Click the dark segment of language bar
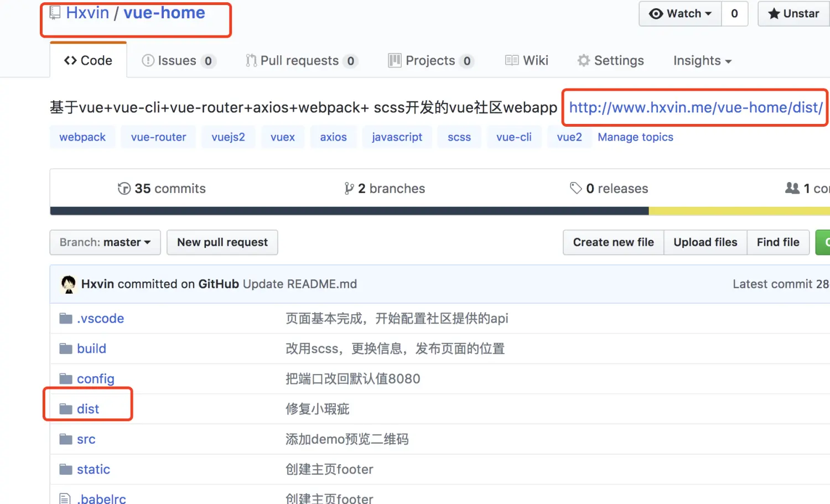This screenshot has width=830, height=504. click(349, 211)
